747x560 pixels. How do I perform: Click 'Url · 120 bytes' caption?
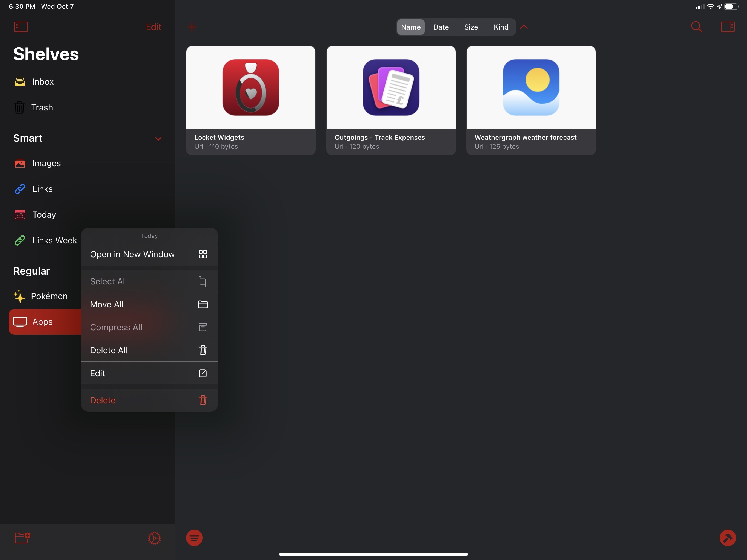point(357,147)
